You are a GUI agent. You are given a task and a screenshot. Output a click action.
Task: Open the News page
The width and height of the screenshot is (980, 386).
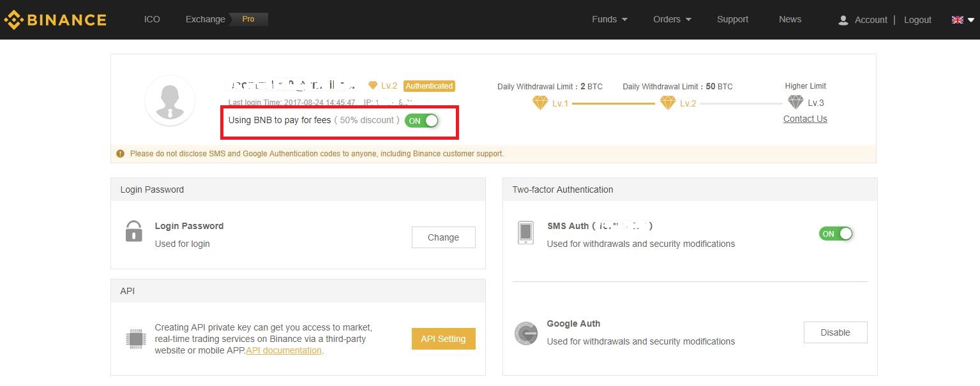(x=790, y=19)
